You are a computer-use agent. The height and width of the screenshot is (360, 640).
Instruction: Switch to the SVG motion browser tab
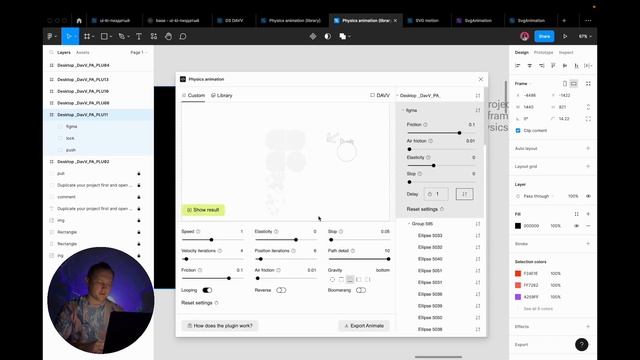click(x=427, y=20)
